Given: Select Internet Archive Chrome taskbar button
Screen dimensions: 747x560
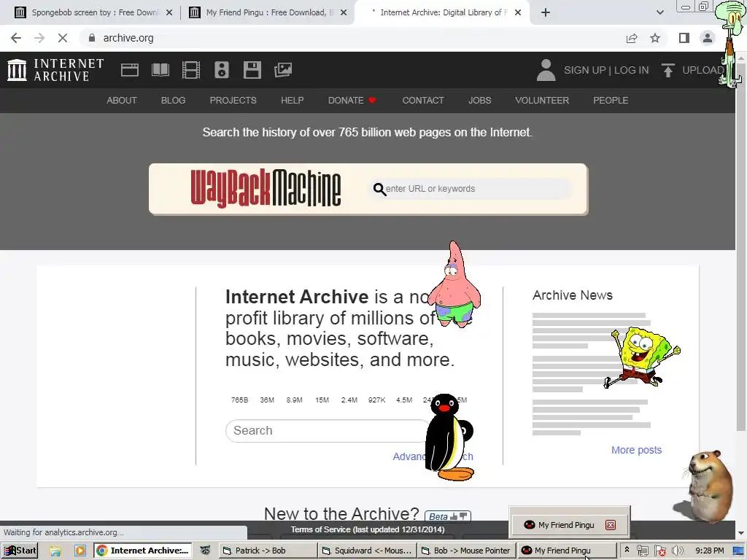Looking at the screenshot, I should point(142,551).
